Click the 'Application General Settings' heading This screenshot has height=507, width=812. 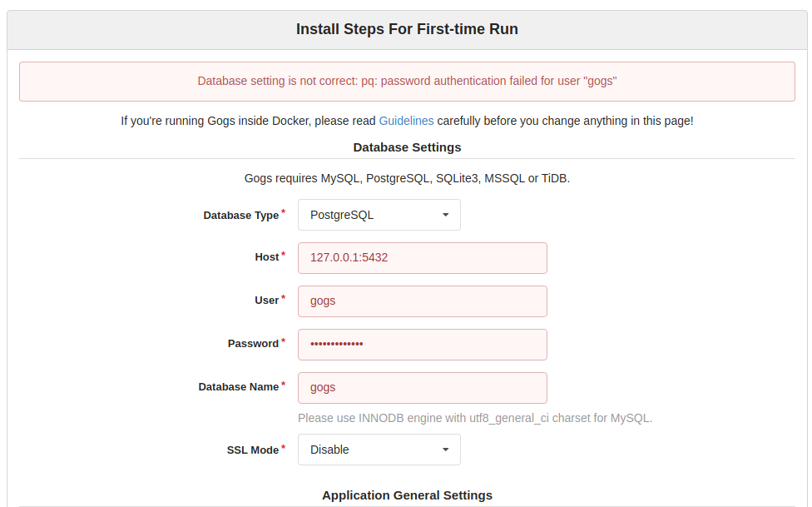click(x=407, y=495)
